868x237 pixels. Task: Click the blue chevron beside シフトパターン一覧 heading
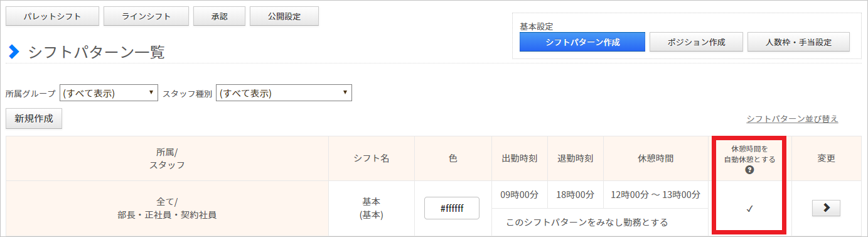14,52
